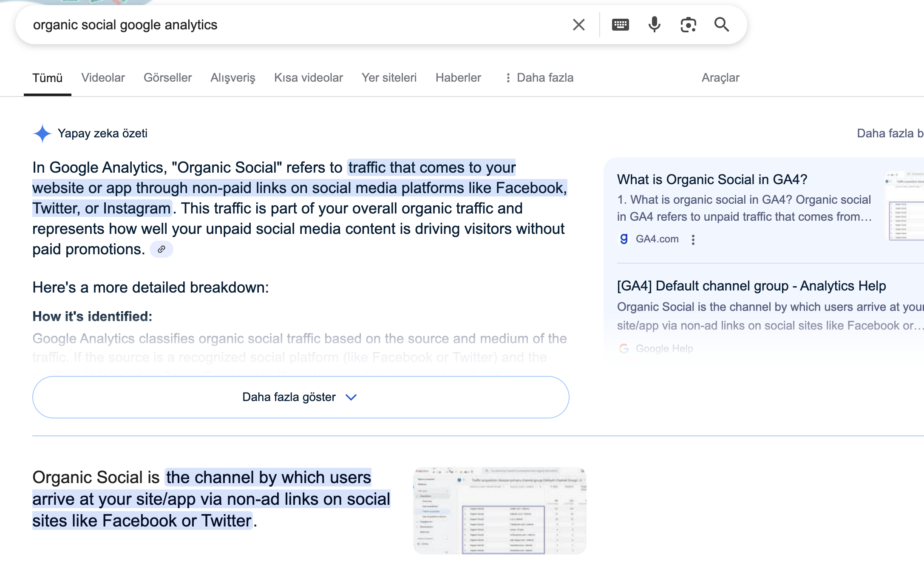The width and height of the screenshot is (924, 569).
Task: Open the Alışveriş tab
Action: (233, 78)
